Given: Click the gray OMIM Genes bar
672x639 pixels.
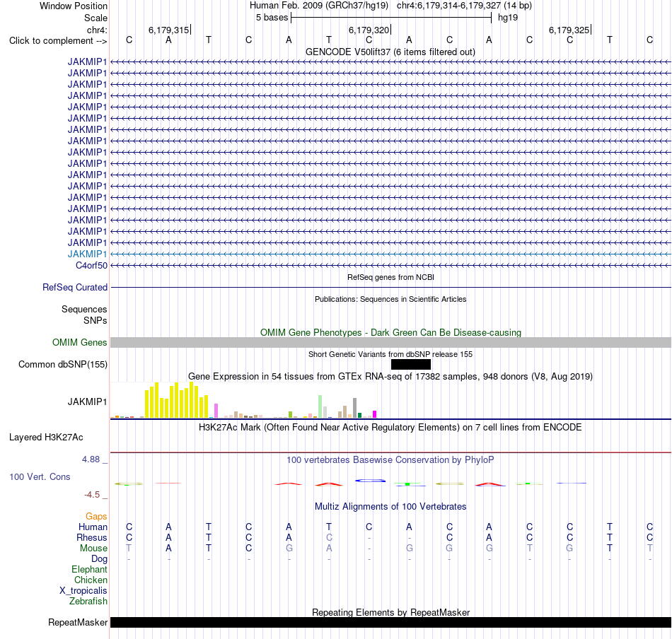Looking at the screenshot, I should point(390,343).
